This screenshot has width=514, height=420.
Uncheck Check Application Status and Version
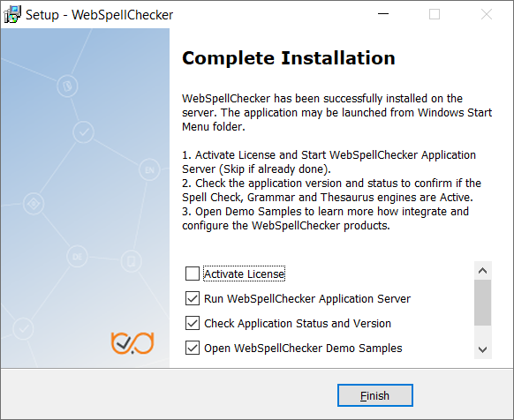[193, 323]
